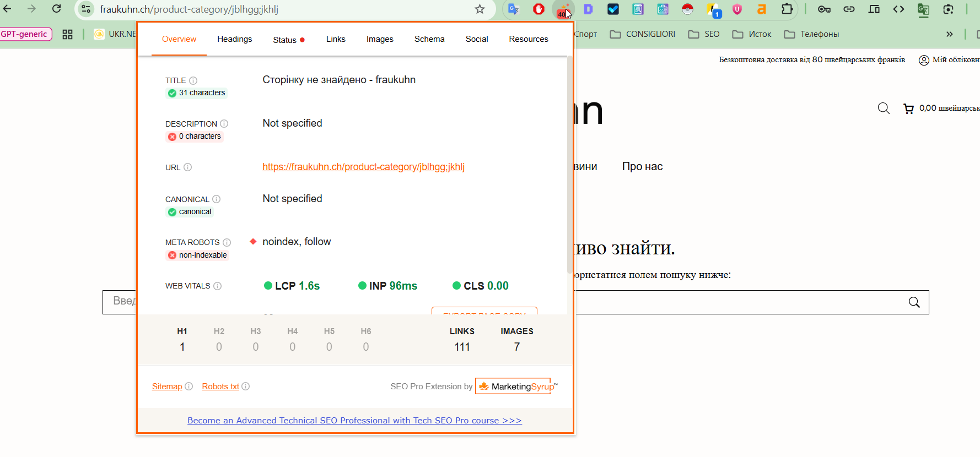Click the LINKS count 111

[462, 347]
